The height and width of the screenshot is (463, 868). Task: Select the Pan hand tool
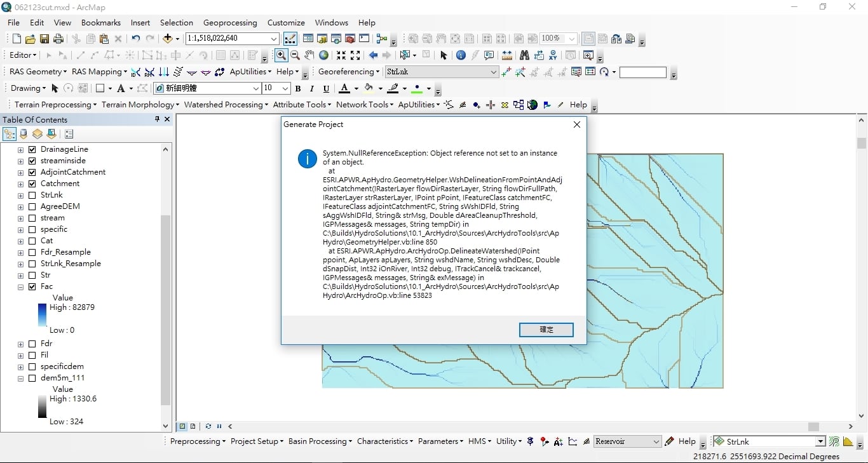click(309, 55)
